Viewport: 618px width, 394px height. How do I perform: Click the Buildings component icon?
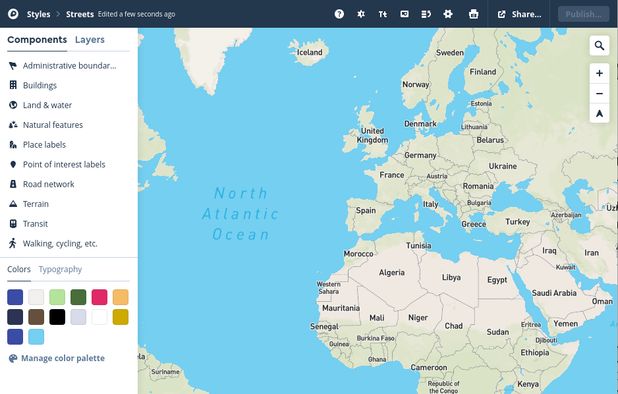point(13,85)
